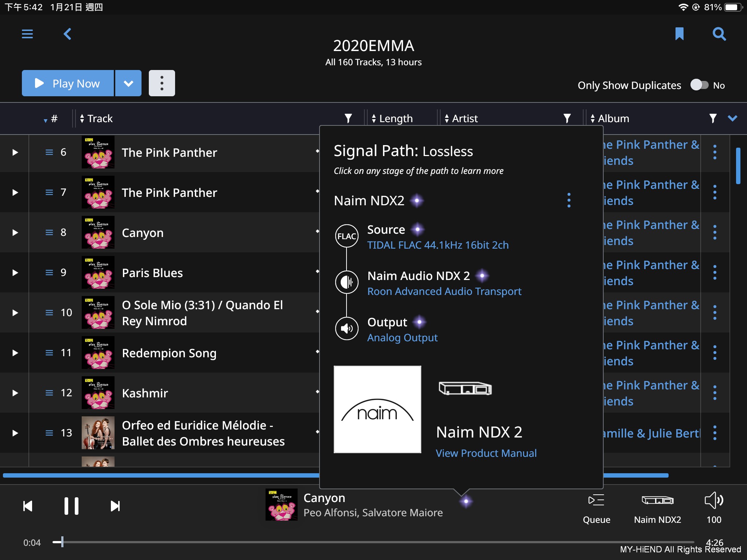Open now-playing Canyon album artwork
The height and width of the screenshot is (560, 747).
click(x=282, y=505)
